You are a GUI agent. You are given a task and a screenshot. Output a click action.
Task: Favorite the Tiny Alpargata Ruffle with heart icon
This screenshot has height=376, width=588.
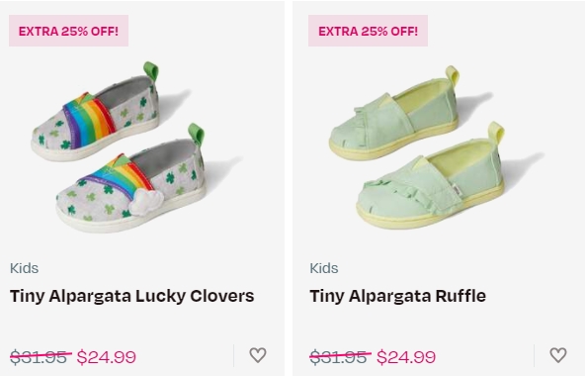[x=558, y=355]
